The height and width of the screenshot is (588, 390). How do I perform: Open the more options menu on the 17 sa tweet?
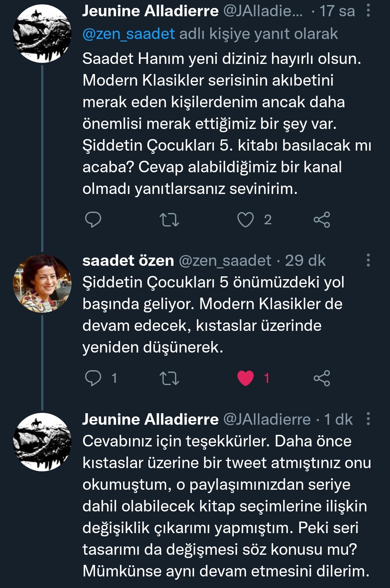(368, 11)
